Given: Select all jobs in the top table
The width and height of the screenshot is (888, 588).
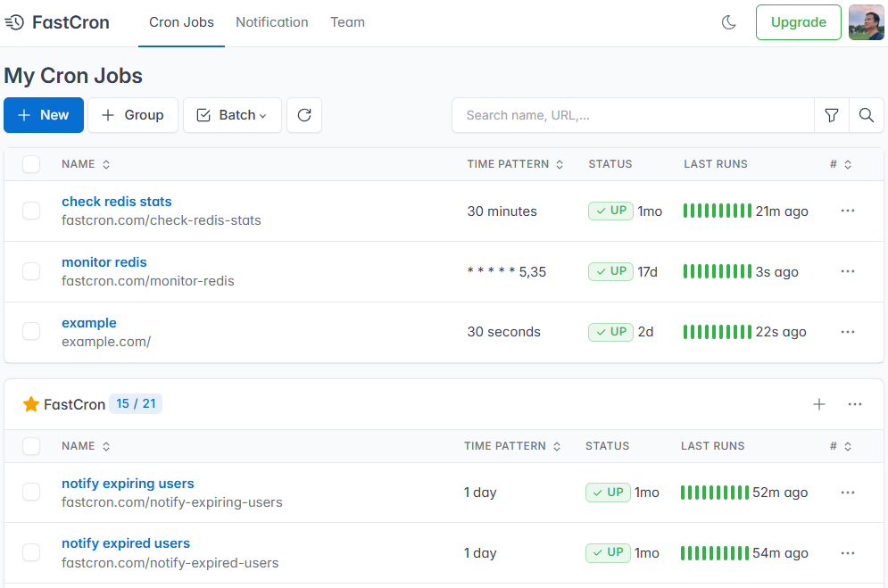Looking at the screenshot, I should [31, 164].
